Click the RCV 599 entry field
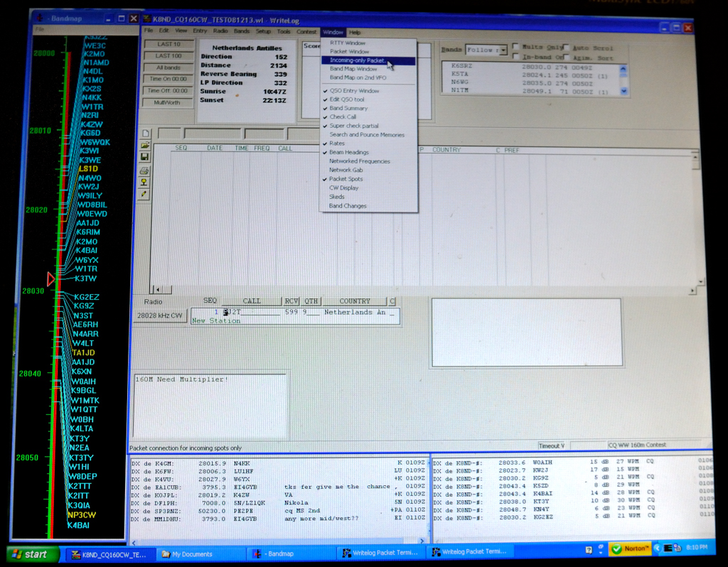The width and height of the screenshot is (728, 567). point(291,312)
